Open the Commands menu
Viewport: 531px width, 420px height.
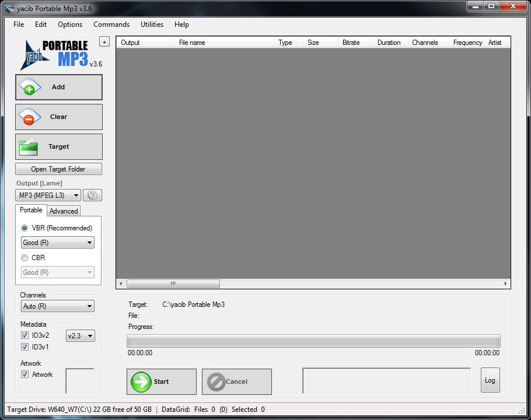[111, 24]
